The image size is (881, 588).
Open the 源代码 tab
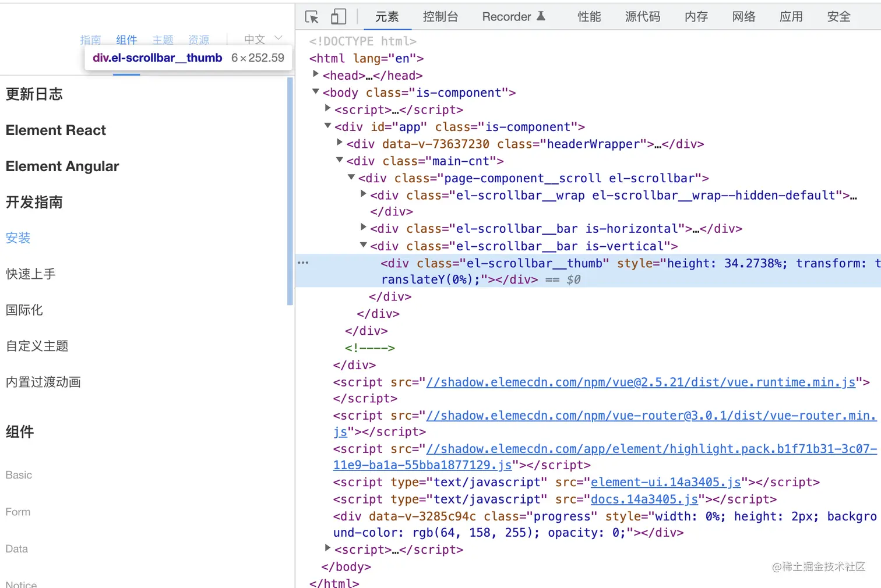[643, 17]
